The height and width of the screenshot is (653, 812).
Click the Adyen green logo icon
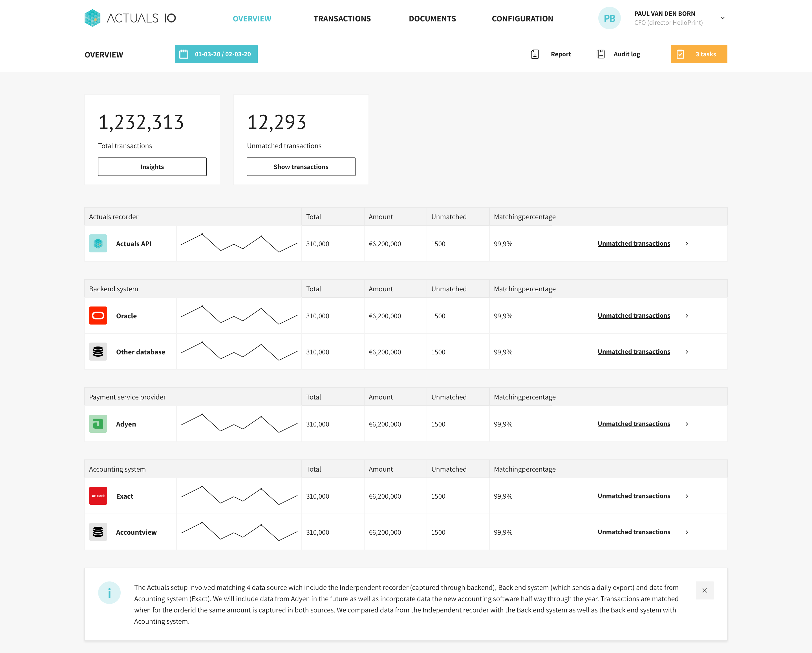coord(98,424)
